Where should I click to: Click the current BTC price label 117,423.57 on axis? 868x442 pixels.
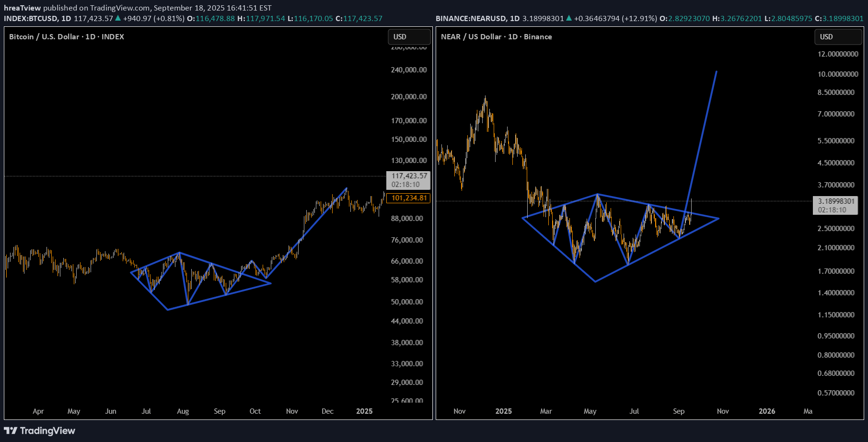click(x=408, y=180)
